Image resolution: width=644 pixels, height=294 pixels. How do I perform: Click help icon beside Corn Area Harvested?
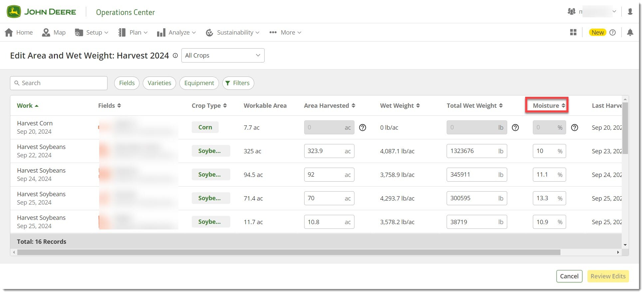coord(362,128)
